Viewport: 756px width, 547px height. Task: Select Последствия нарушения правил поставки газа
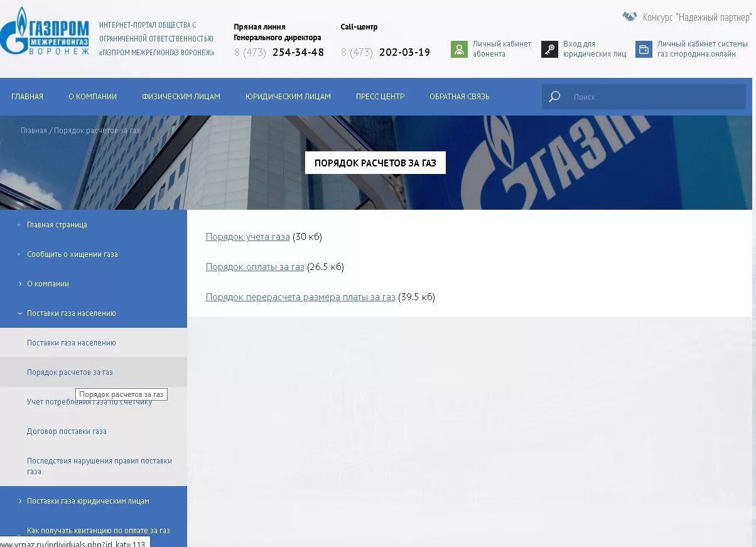point(99,466)
